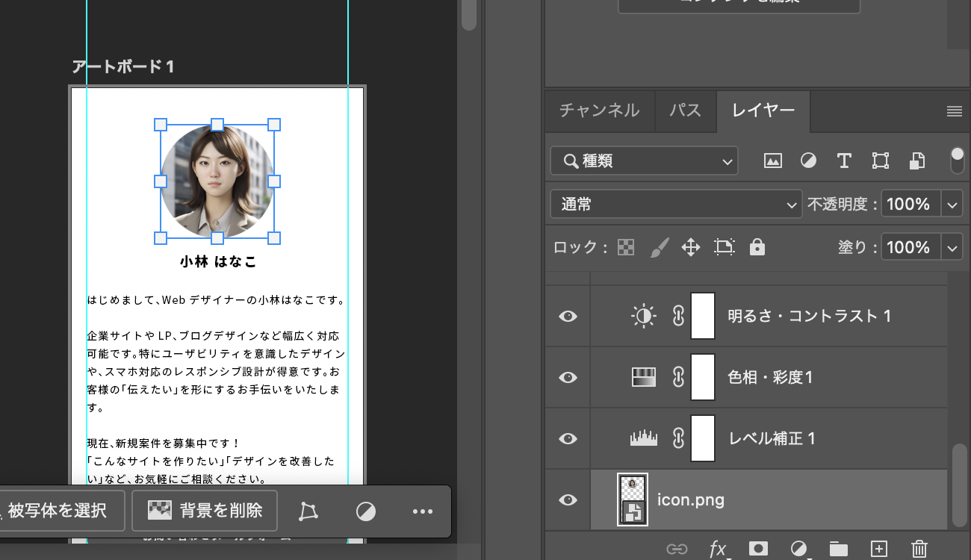971x560 pixels.
Task: Open the Layers panel menu
Action: click(x=954, y=111)
